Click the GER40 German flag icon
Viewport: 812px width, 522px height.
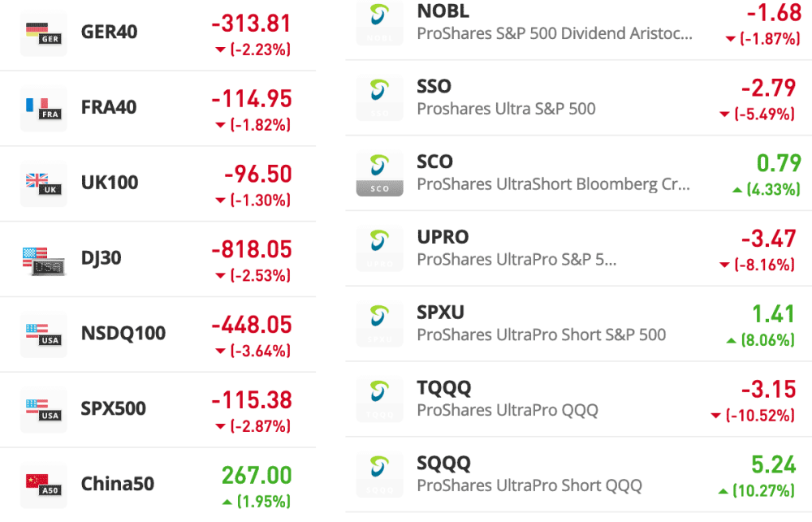pyautogui.click(x=43, y=32)
